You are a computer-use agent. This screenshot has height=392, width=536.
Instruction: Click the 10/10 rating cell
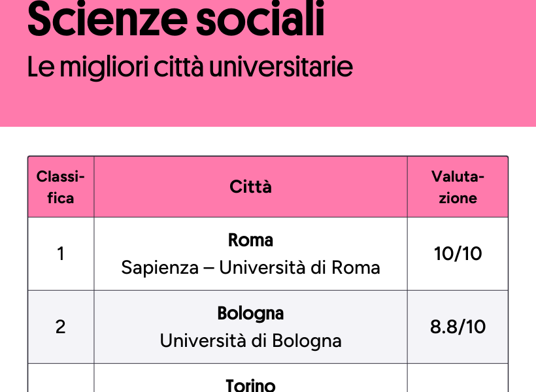click(458, 254)
